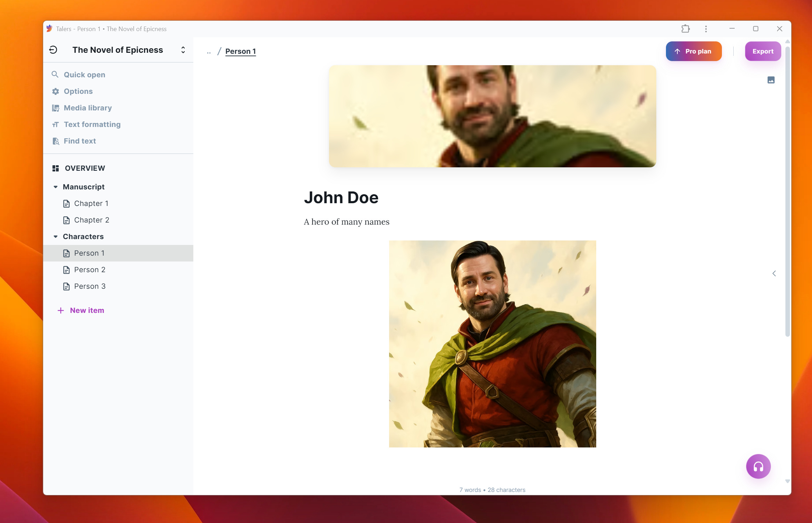Click the Person 1 breadcrumb link
The image size is (812, 523).
click(241, 51)
